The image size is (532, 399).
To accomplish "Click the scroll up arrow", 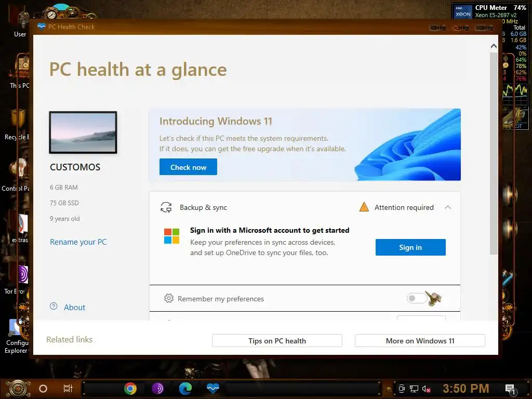I will (x=494, y=46).
